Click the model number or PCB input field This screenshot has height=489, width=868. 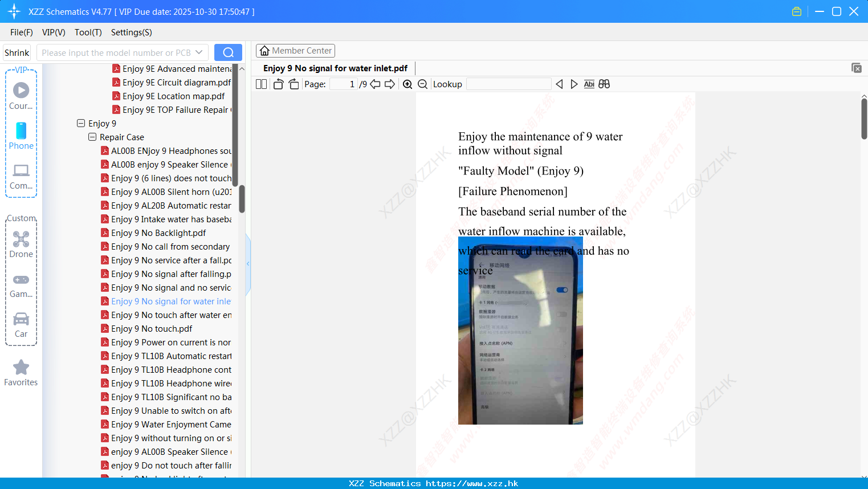point(117,52)
